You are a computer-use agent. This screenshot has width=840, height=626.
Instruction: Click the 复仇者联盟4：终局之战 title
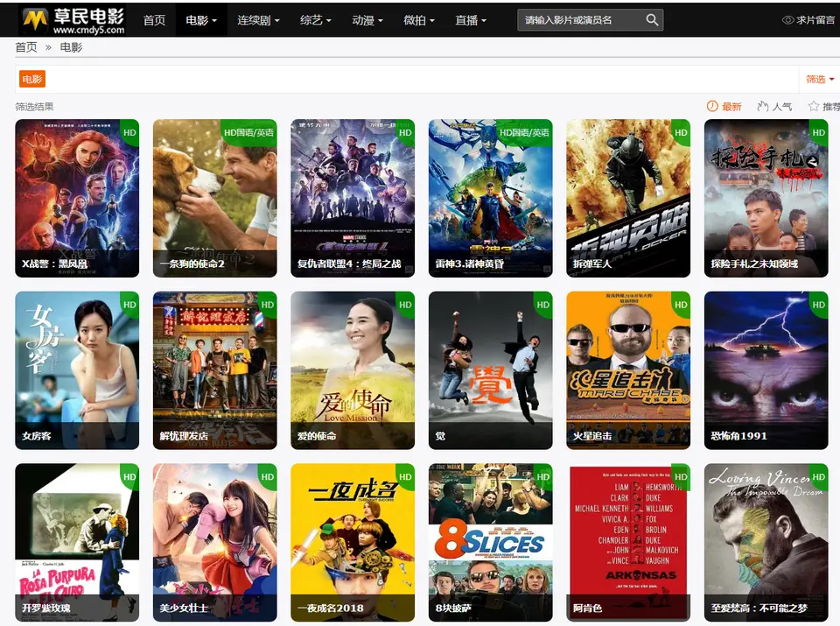(x=349, y=264)
